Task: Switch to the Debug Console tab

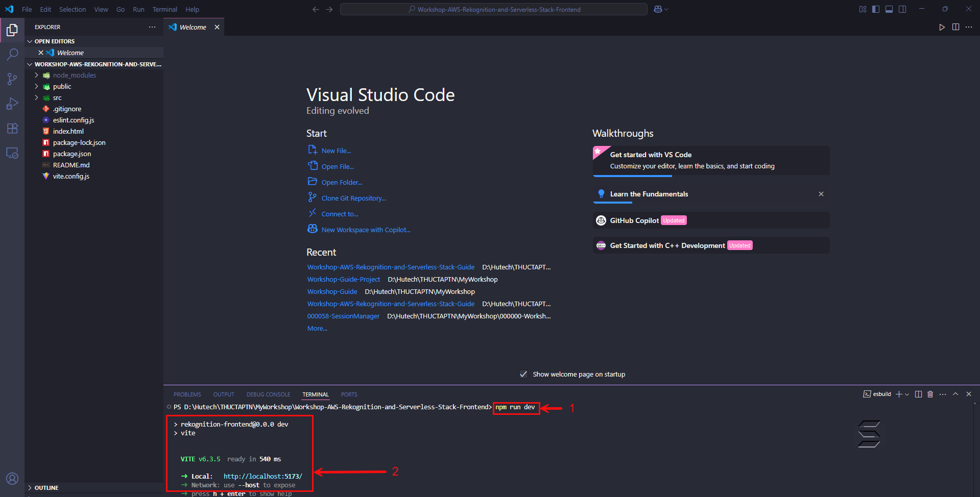Action: 268,394
